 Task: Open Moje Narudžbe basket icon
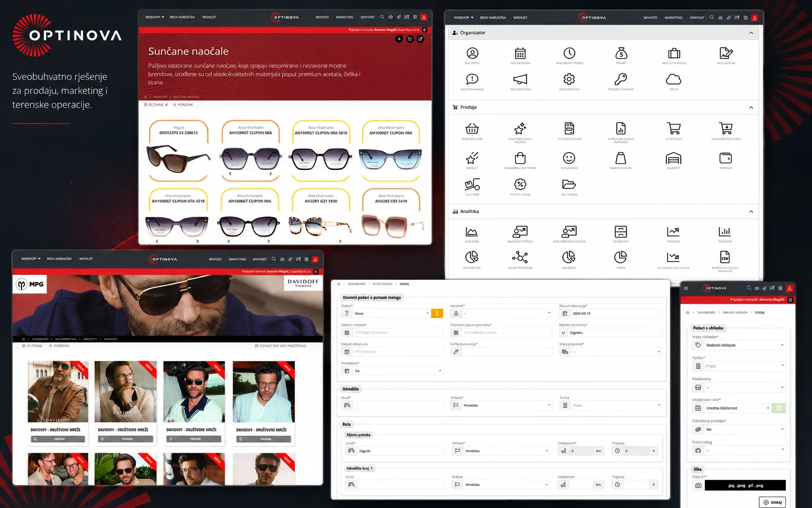tap(472, 129)
